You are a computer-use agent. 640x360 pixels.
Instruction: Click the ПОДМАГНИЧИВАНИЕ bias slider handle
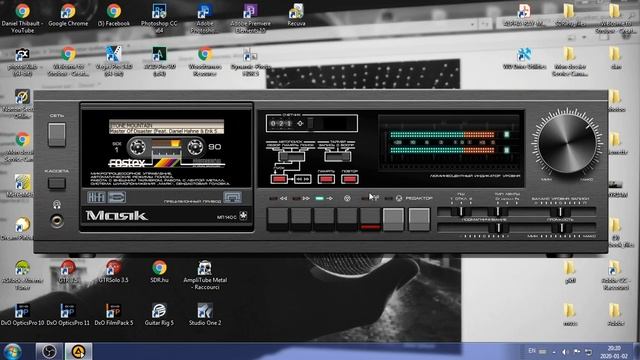[x=498, y=228]
